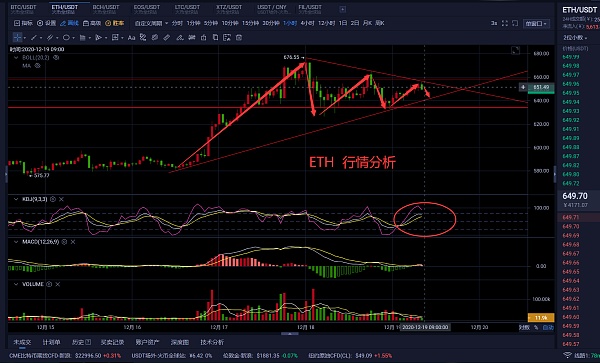Select the arrow marker drawing tool
The image size is (600, 363).
pos(98,37)
